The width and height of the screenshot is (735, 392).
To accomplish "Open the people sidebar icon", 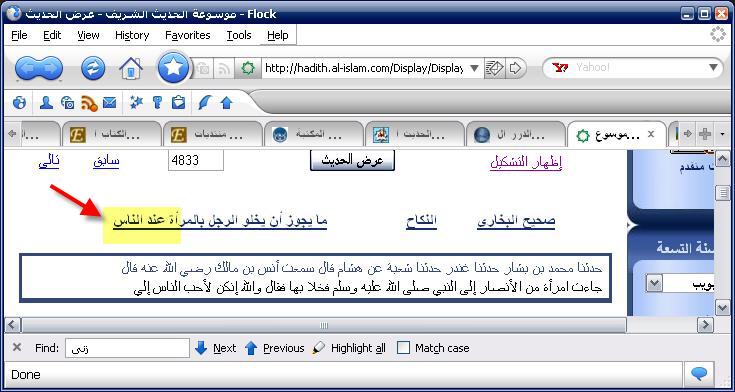I will (46, 102).
